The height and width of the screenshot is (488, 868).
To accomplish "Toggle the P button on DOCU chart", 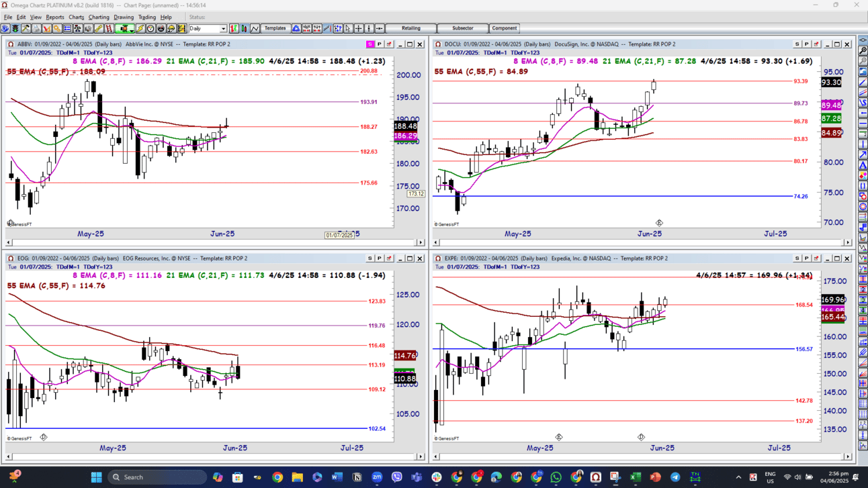I will tap(806, 44).
